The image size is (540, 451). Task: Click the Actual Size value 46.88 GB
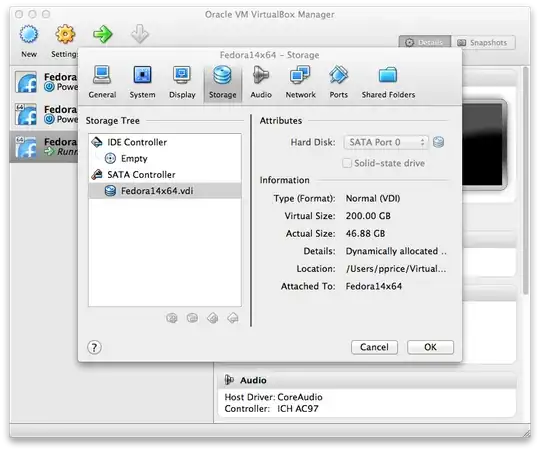(365, 233)
